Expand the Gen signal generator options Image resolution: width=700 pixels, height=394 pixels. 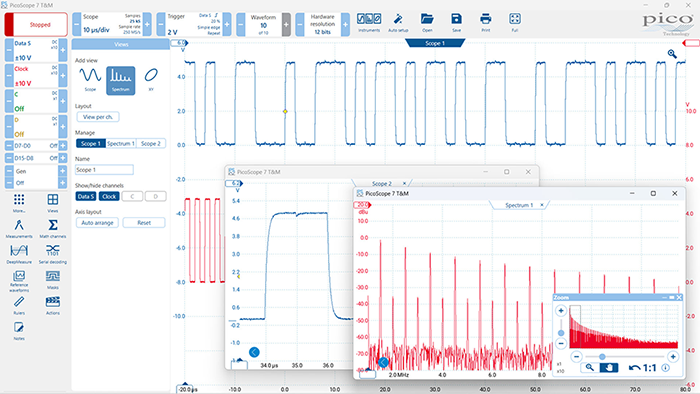[62, 171]
